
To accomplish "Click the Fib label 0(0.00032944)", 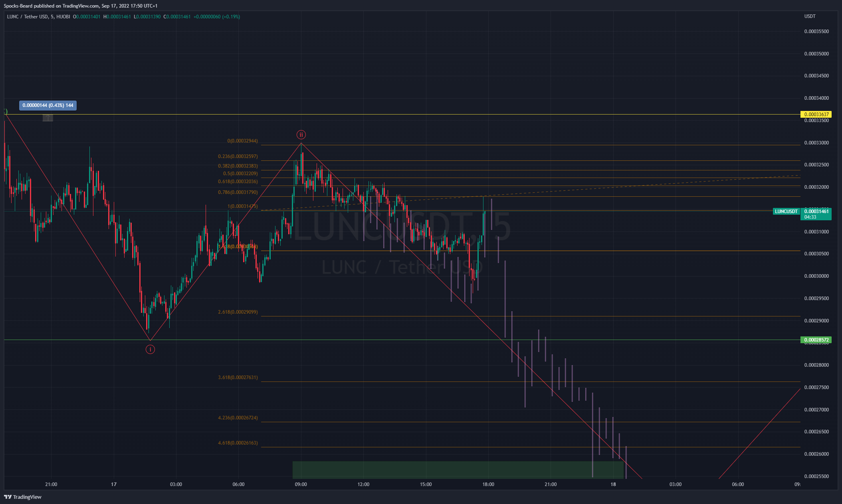I will pyautogui.click(x=243, y=141).
